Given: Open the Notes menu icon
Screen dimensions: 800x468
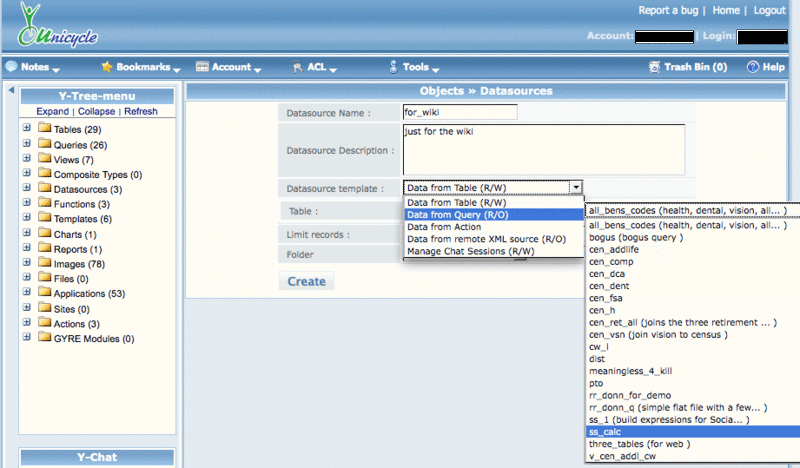Looking at the screenshot, I should (11, 67).
